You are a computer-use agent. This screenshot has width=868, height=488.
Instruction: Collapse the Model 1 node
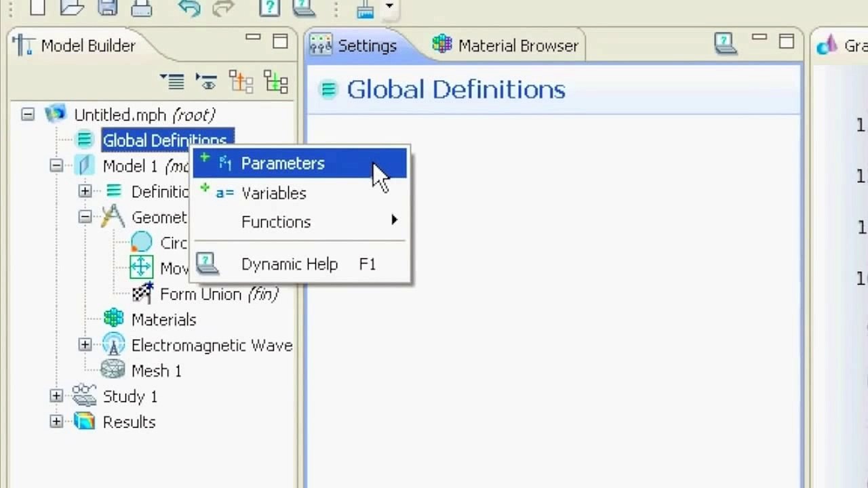56,165
